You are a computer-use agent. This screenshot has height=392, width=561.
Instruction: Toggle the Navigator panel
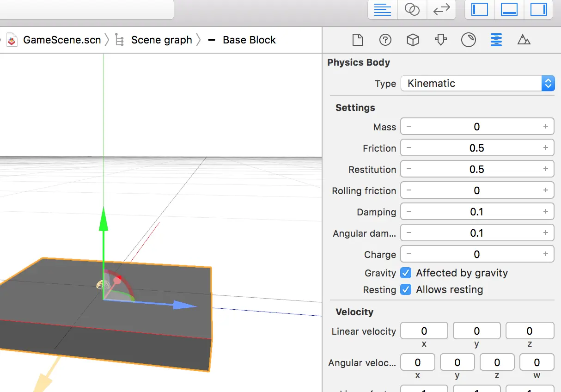(479, 9)
